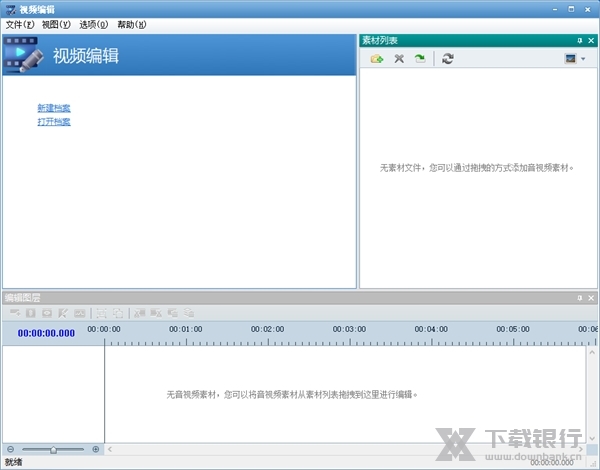Click the 00:03:00 mark on timeline ruler

349,329
